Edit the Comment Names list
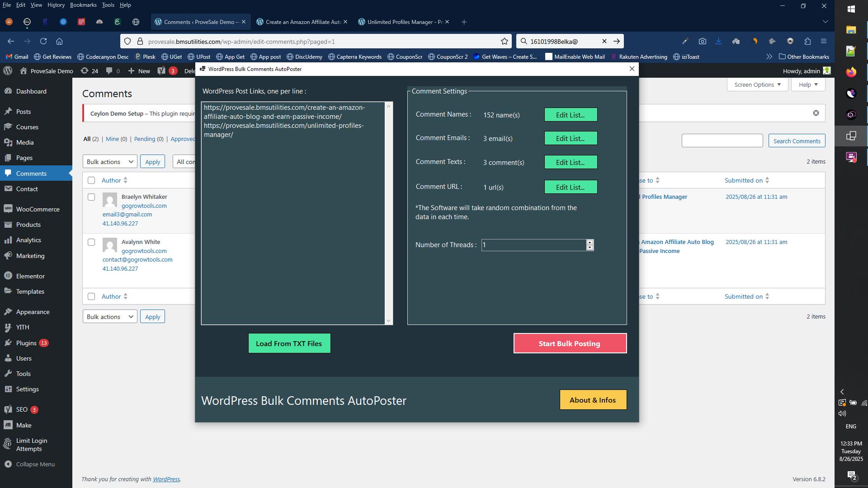The image size is (868, 488). point(571,115)
